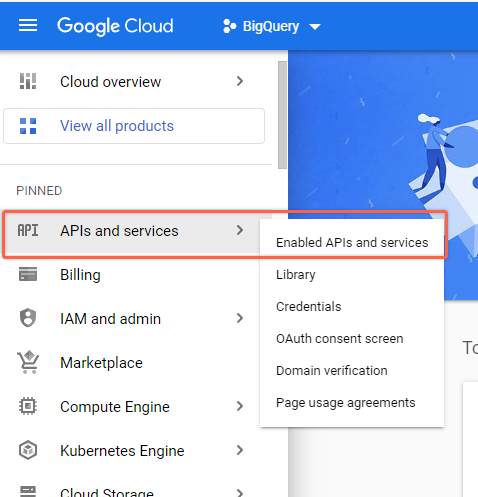Screen dimensions: 478x497
Task: Open the hamburger navigation menu
Action: [28, 25]
